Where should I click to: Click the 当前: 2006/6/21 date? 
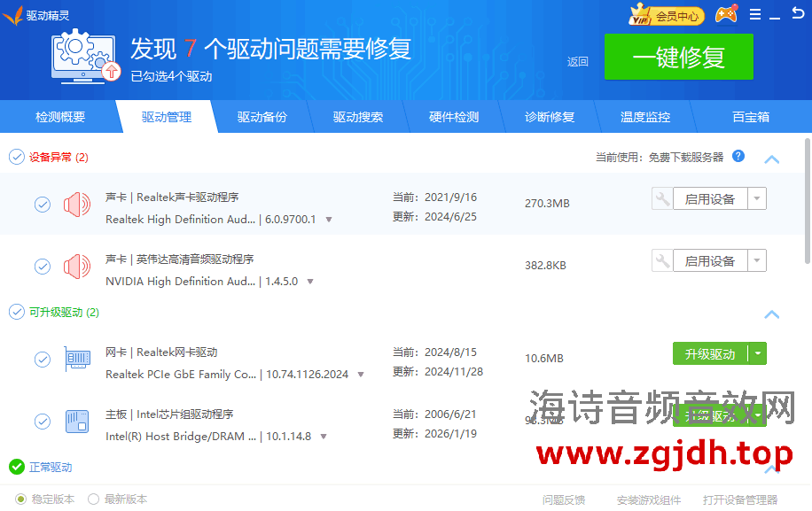[434, 414]
